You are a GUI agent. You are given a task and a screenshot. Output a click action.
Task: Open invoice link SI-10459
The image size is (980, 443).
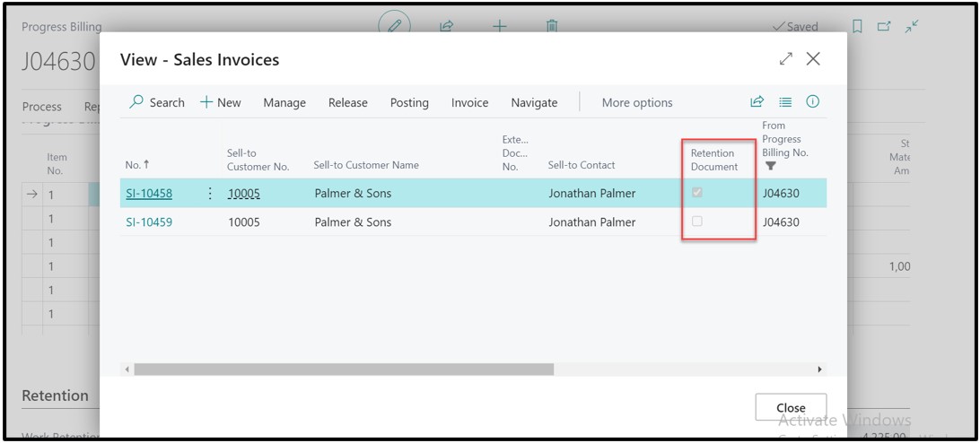click(x=149, y=221)
